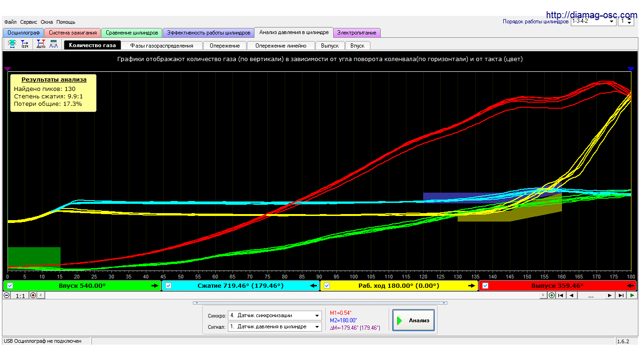Switch to the Система зажигания tab
The height and width of the screenshot is (347, 644).
(73, 33)
